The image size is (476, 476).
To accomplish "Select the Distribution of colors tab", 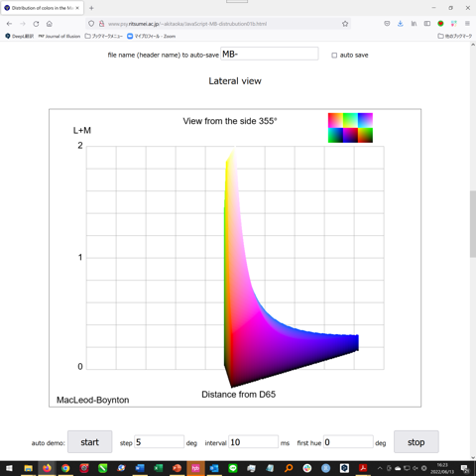I will tap(42, 8).
